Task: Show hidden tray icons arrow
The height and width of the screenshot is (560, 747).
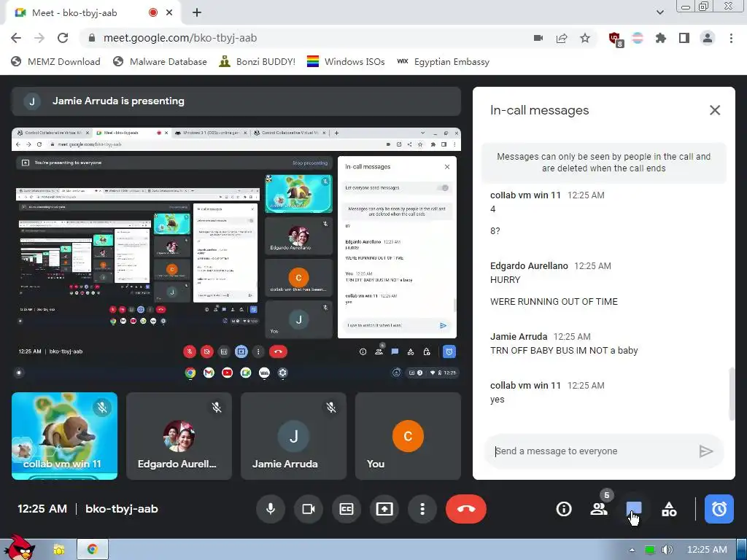Action: pos(632,550)
